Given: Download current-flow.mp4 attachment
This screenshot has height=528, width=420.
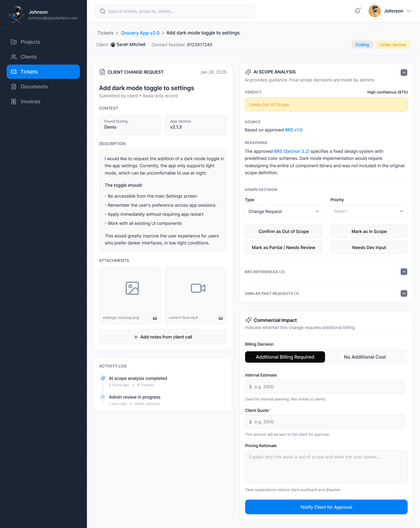Looking at the screenshot, I should [221, 318].
